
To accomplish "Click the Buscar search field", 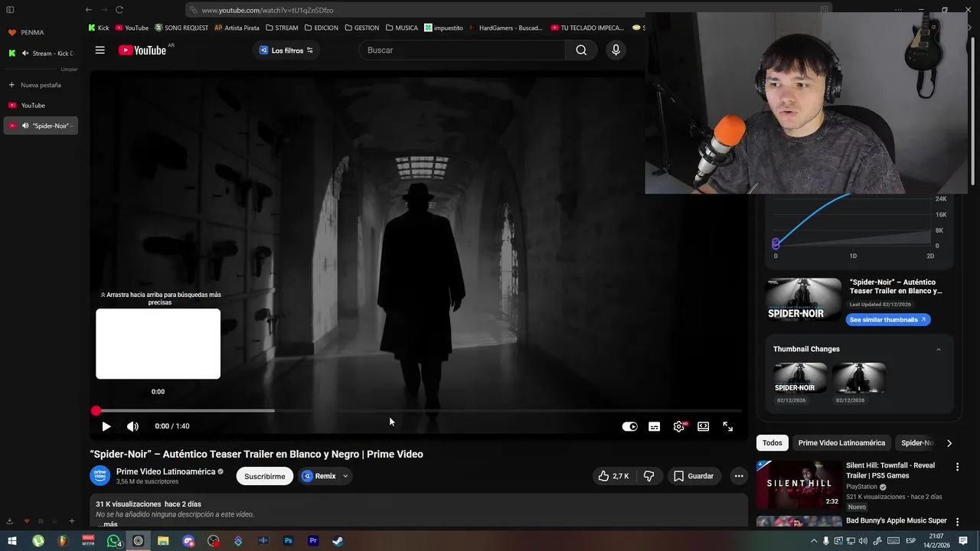I will (x=462, y=50).
